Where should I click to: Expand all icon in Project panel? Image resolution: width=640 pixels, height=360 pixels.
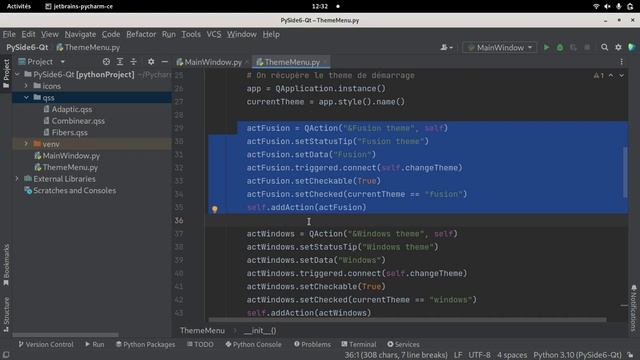(120, 62)
